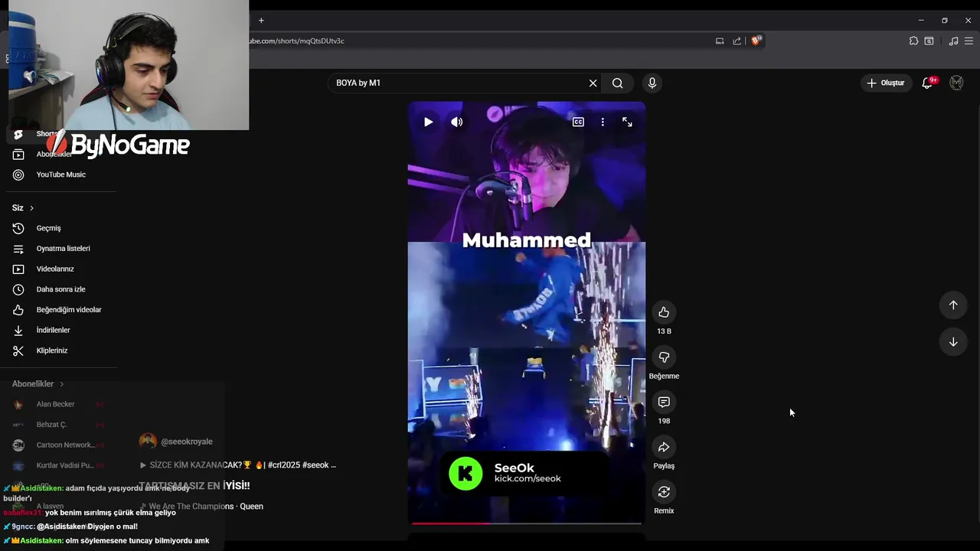Screen dimensions: 980x551
Task: Seek on the red video progress bar
Action: (527, 523)
